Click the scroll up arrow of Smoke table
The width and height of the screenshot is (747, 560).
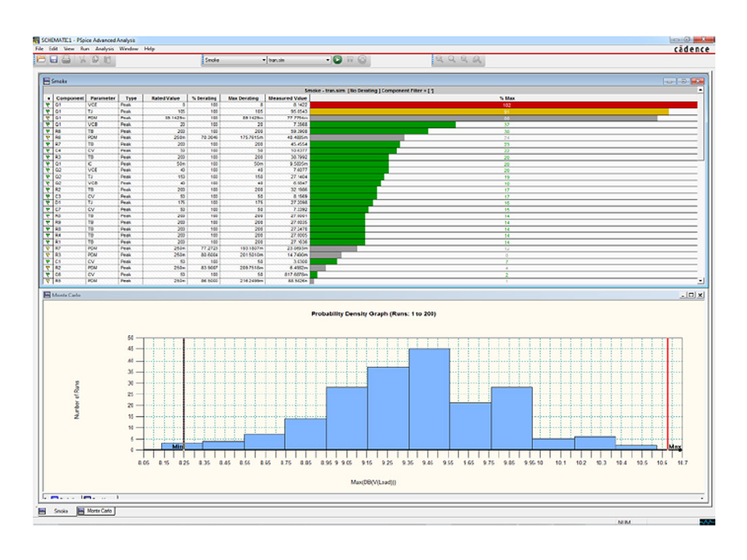point(701,90)
